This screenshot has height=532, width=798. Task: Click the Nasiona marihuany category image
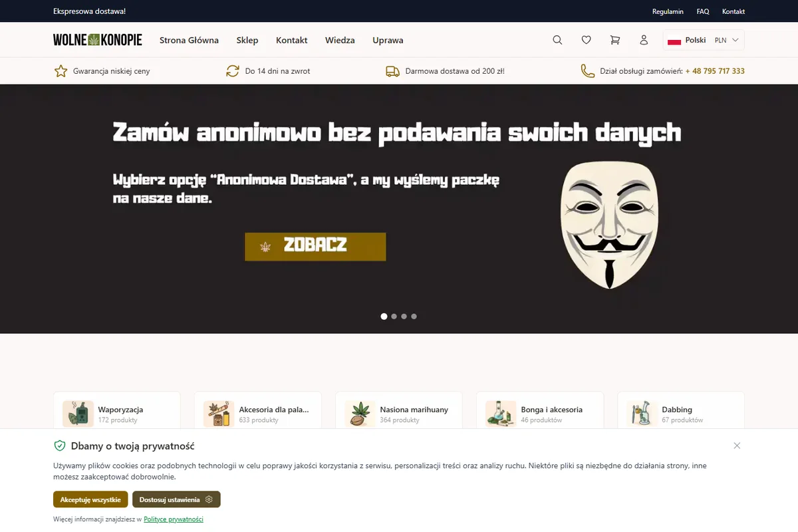[360, 414]
